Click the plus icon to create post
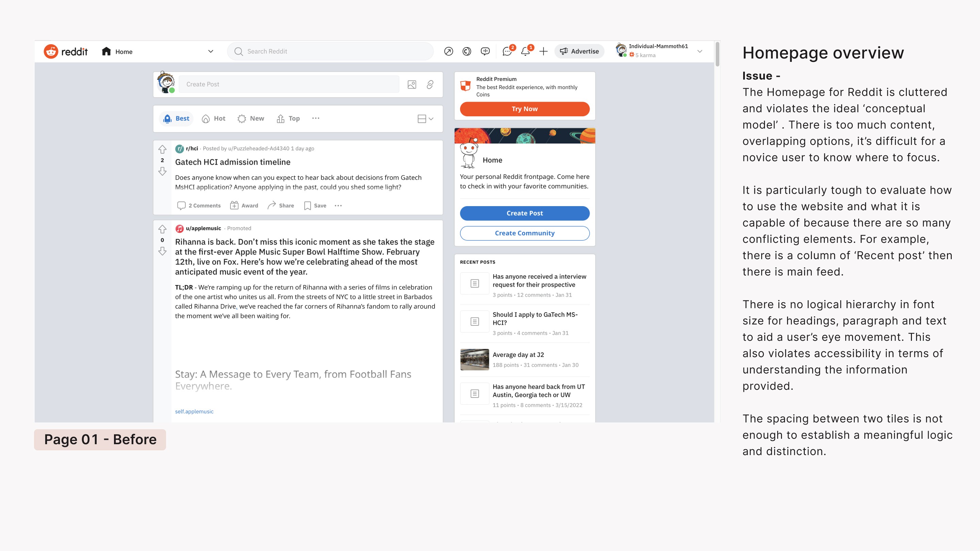The height and width of the screenshot is (551, 980). pos(544,51)
